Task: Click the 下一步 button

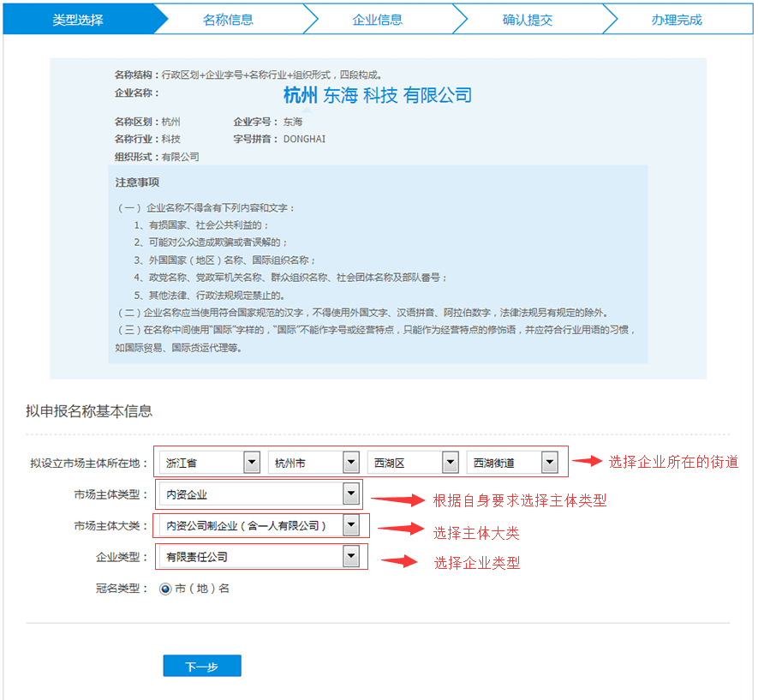Action: coord(201,665)
